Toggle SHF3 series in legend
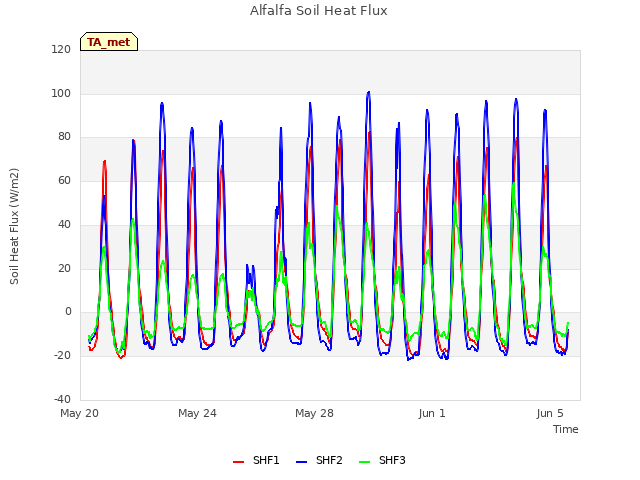Viewport: 640px width, 480px height. pos(382,460)
